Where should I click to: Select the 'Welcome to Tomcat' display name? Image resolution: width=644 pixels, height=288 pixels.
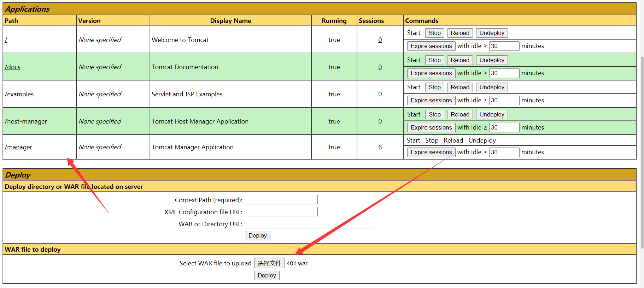[x=180, y=40]
